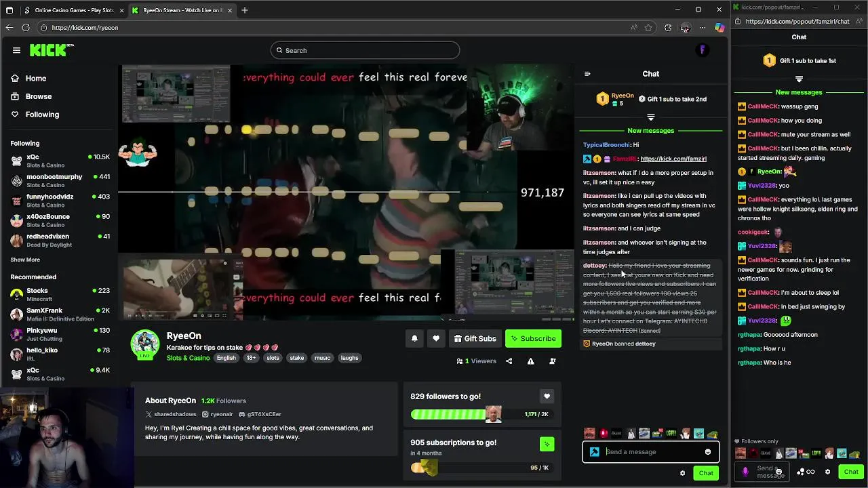Click the followers goal progress bar
868x488 pixels.
coord(481,414)
